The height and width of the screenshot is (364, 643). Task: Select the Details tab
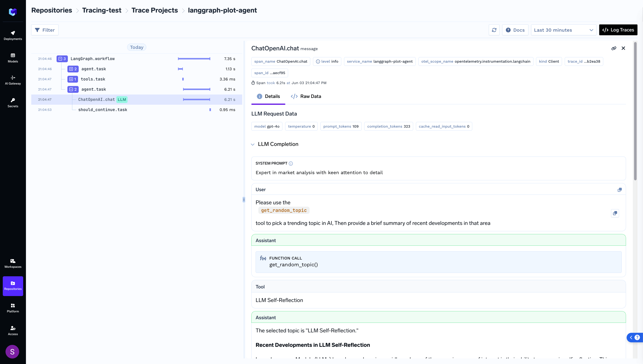[268, 96]
